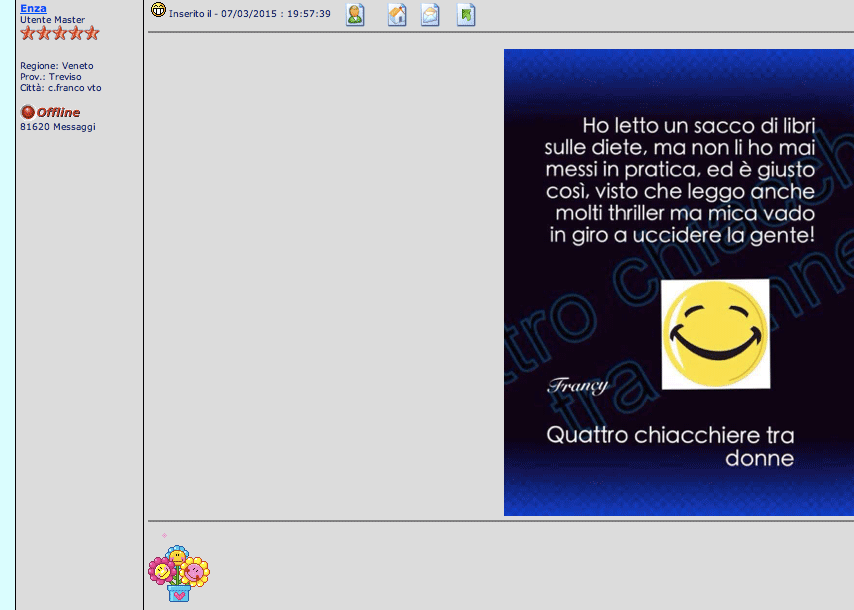Click the 81620 Messaggi count
The width and height of the screenshot is (854, 610).
(x=58, y=127)
